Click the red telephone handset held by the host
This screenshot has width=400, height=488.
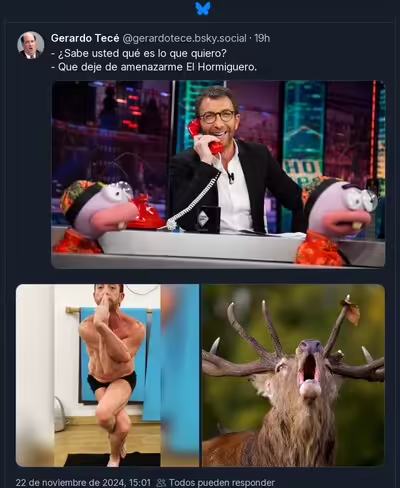[206, 136]
